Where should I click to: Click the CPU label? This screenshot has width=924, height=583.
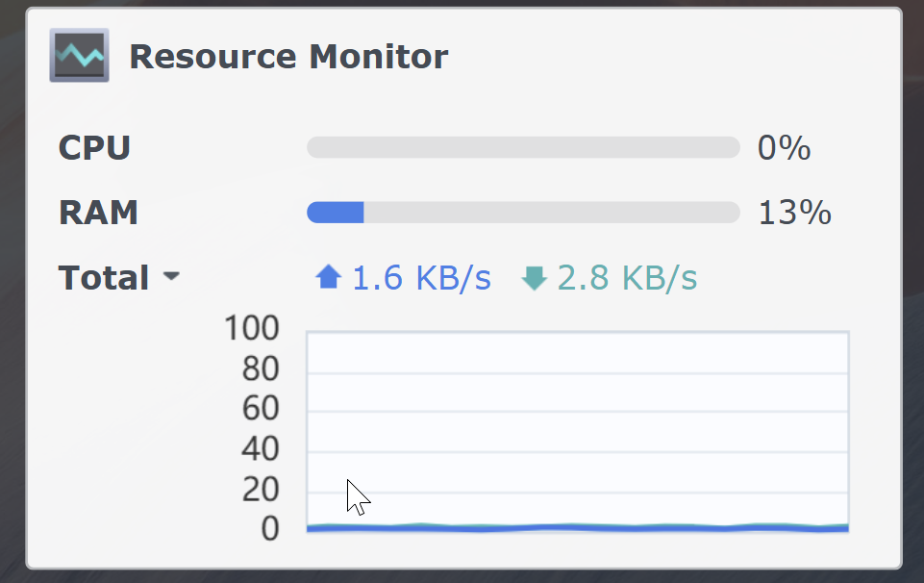[x=94, y=148]
